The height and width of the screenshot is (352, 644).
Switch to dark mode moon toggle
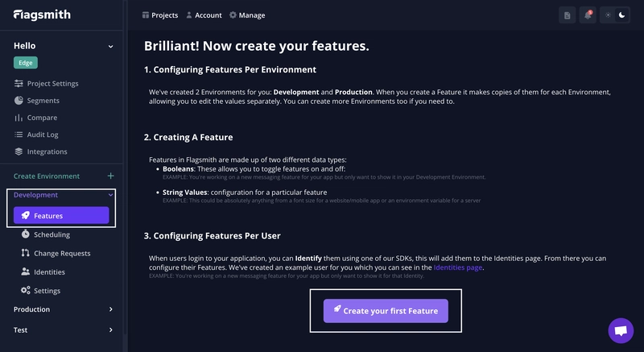pos(621,15)
